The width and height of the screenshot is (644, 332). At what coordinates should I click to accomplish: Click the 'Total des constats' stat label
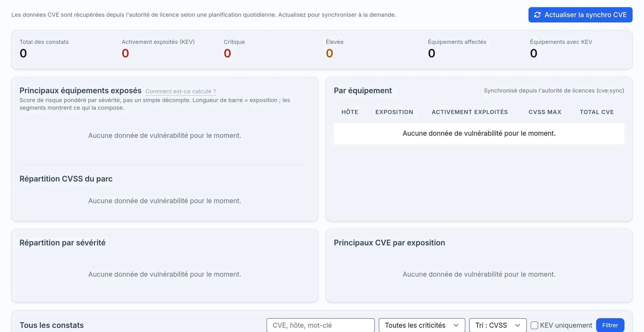[44, 42]
